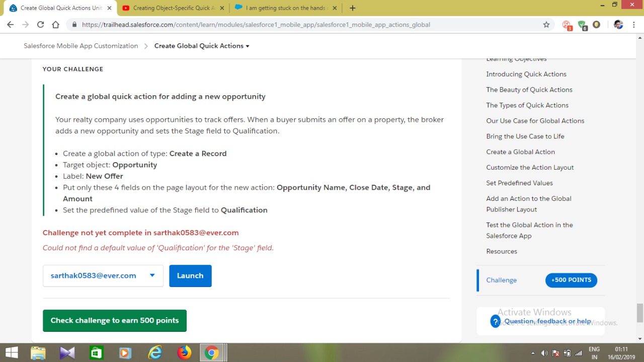Click the HTTPS padlock in the address bar
Image resolution: width=644 pixels, height=362 pixels.
point(73,24)
